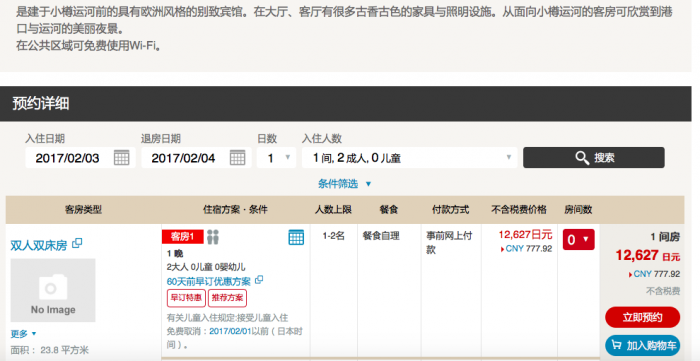The height and width of the screenshot is (361, 700).
Task: Open the room count dropdown showing 0
Action: pos(579,240)
